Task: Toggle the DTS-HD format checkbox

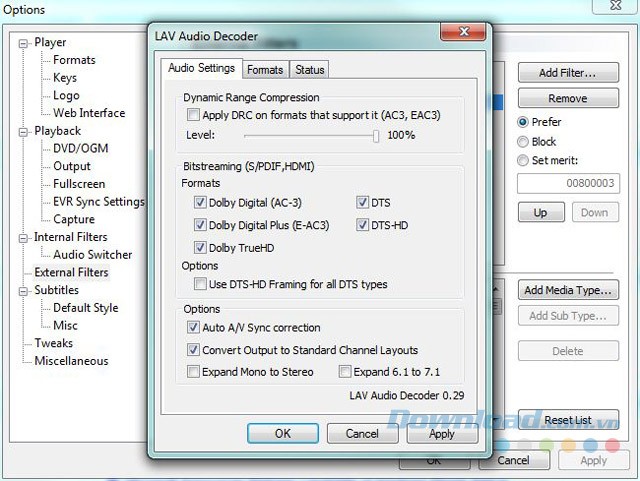Action: point(363,225)
